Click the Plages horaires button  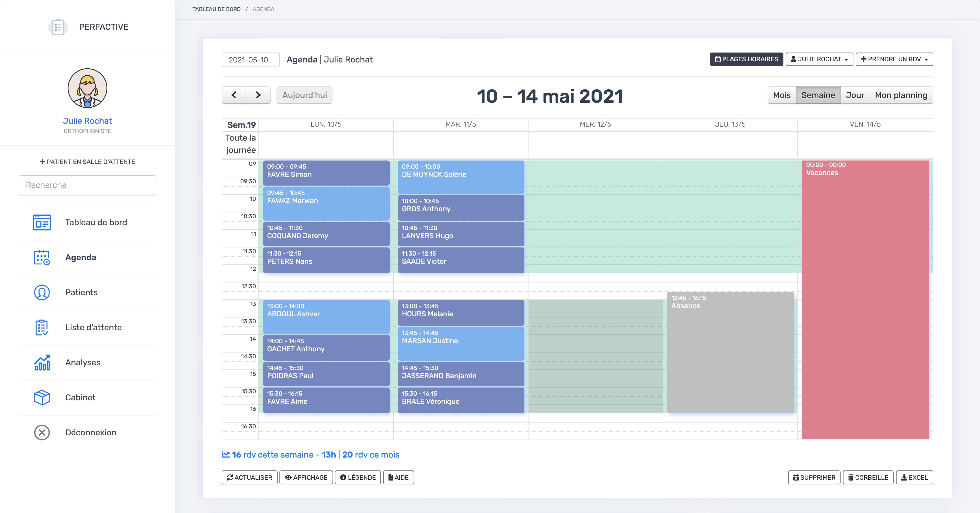(x=746, y=59)
